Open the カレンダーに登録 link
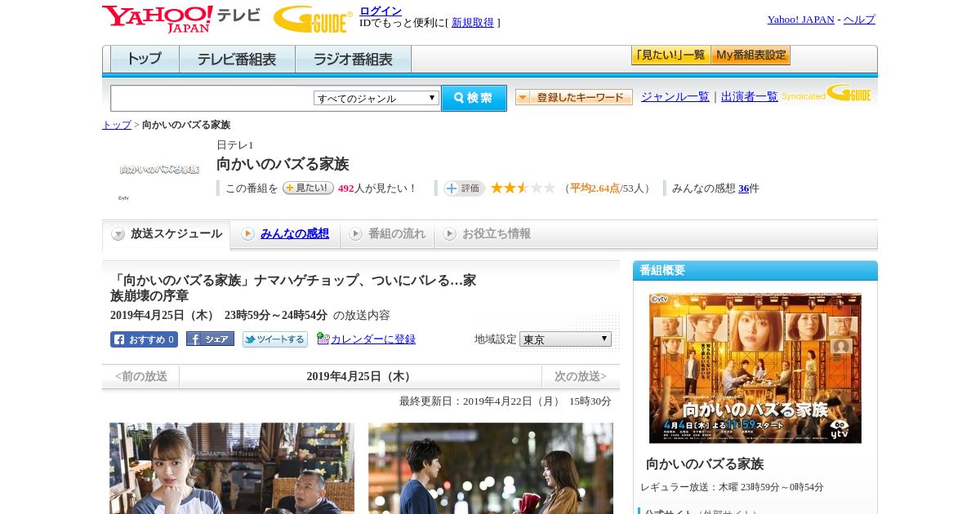980x514 pixels. pos(373,339)
